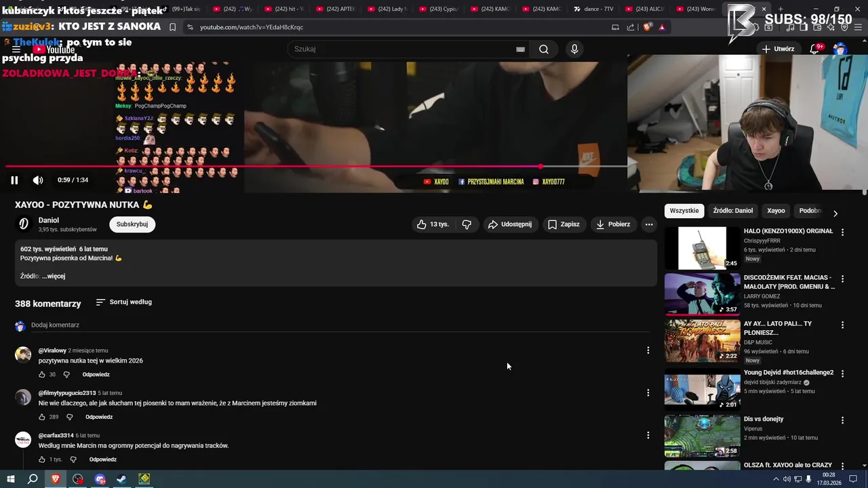The image size is (868, 488).
Task: Open options for Dis vs donejty video
Action: point(843,420)
